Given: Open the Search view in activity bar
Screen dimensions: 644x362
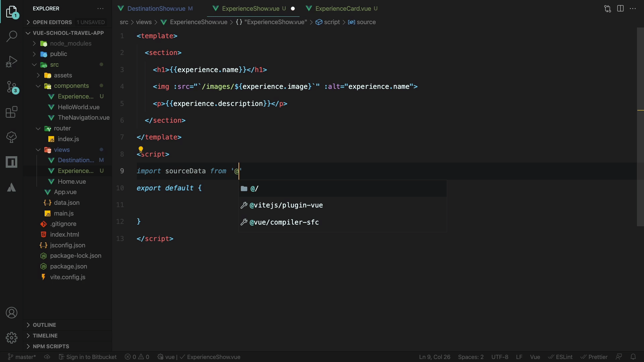Looking at the screenshot, I should (x=12, y=36).
